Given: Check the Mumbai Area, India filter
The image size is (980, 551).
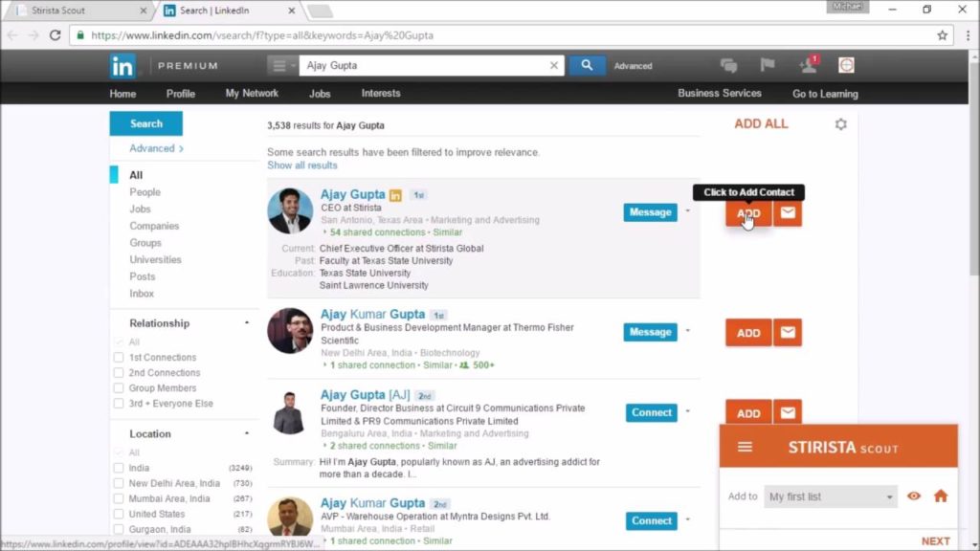Looking at the screenshot, I should tap(119, 498).
